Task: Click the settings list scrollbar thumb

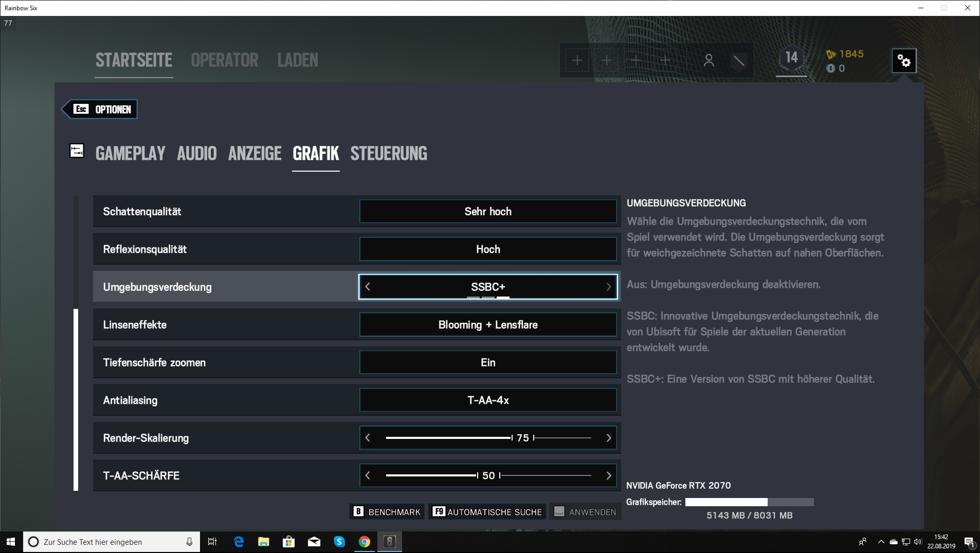Action: pyautogui.click(x=76, y=400)
